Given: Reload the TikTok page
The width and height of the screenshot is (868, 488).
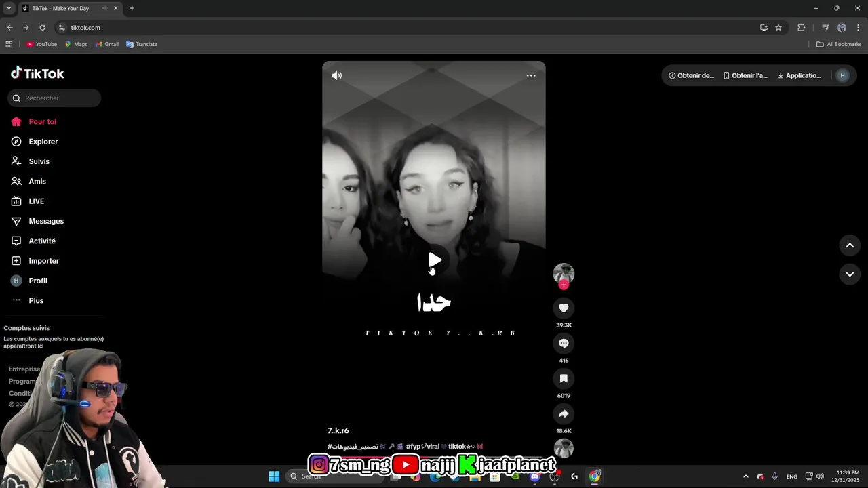Looking at the screenshot, I should [42, 28].
